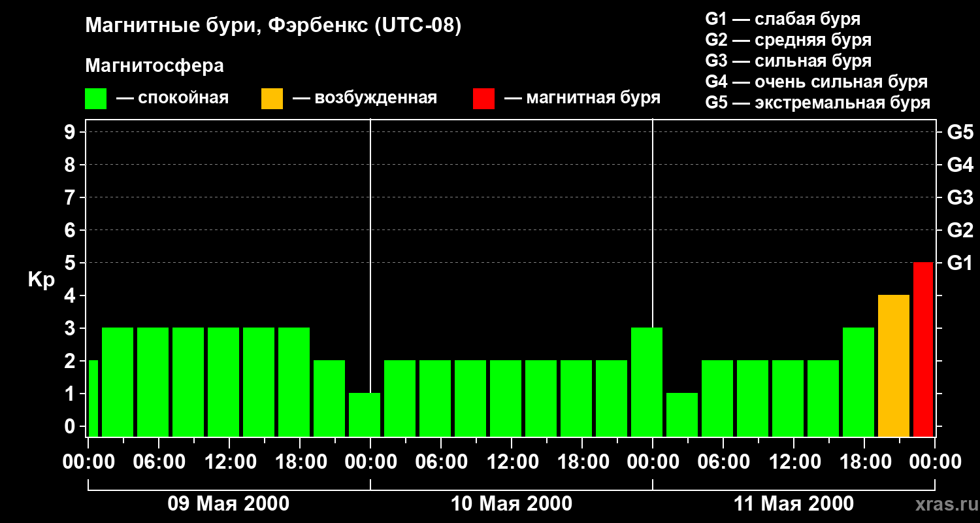The height and width of the screenshot is (523, 980).
Task: Click the red 'магнитная буря' legend swatch
Action: coord(484,99)
